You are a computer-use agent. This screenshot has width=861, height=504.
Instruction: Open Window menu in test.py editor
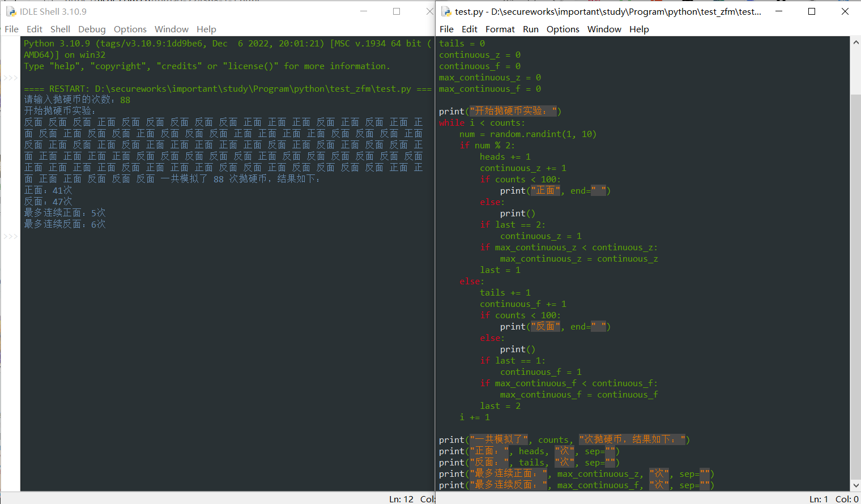point(604,29)
